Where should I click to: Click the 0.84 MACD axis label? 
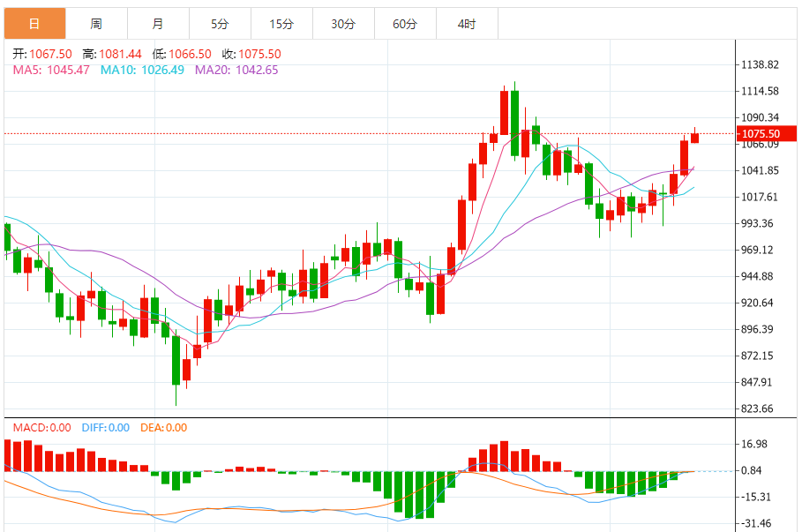pyautogui.click(x=752, y=470)
